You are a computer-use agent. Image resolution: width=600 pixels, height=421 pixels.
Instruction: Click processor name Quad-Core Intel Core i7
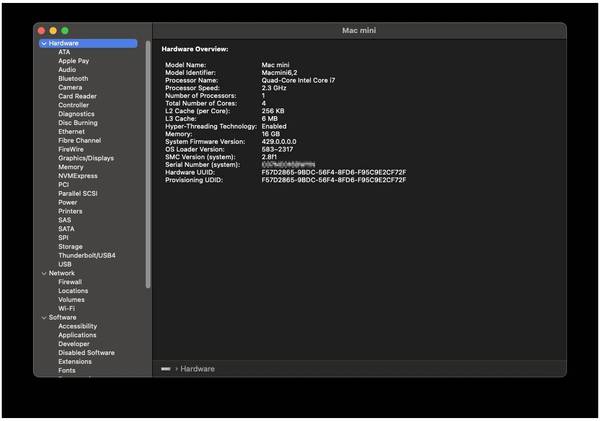[298, 80]
